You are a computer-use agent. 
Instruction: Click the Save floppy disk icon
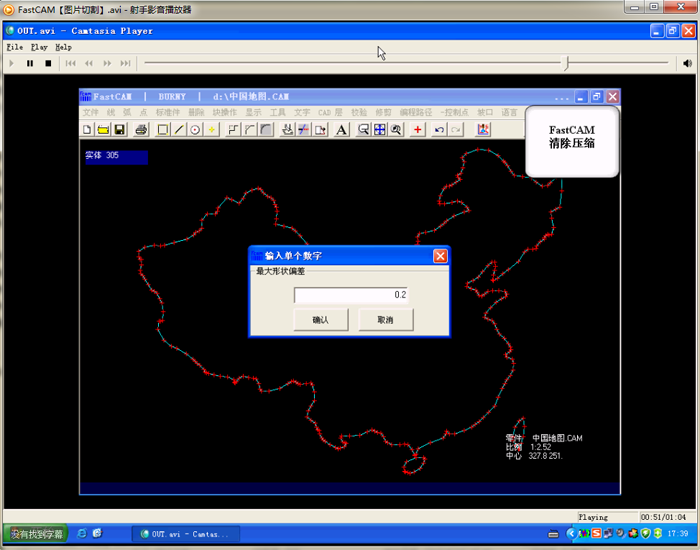(x=119, y=129)
